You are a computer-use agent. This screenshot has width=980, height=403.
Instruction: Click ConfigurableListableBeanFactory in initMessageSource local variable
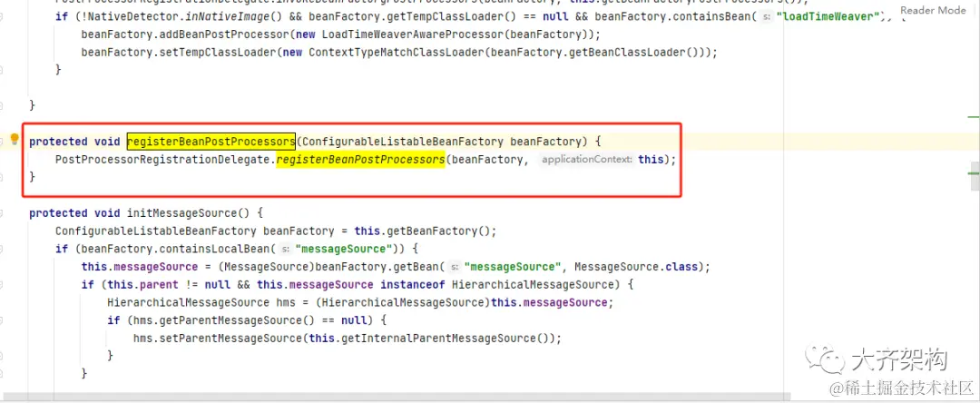[156, 231]
